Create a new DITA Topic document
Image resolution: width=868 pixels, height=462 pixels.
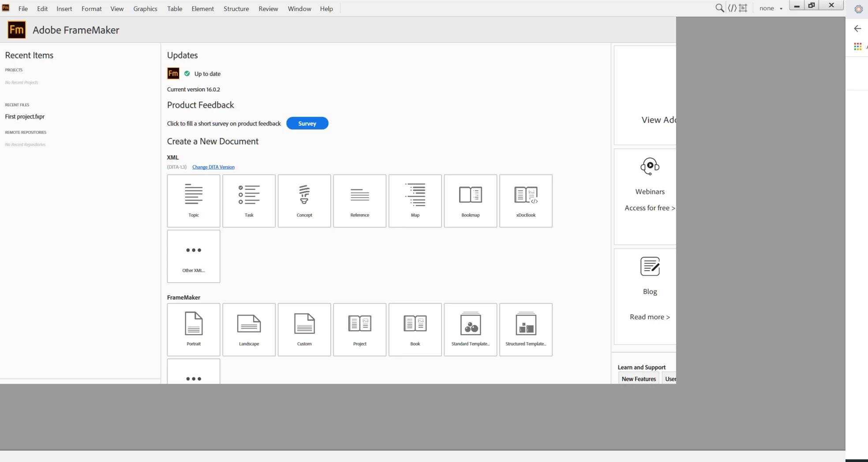(x=194, y=201)
